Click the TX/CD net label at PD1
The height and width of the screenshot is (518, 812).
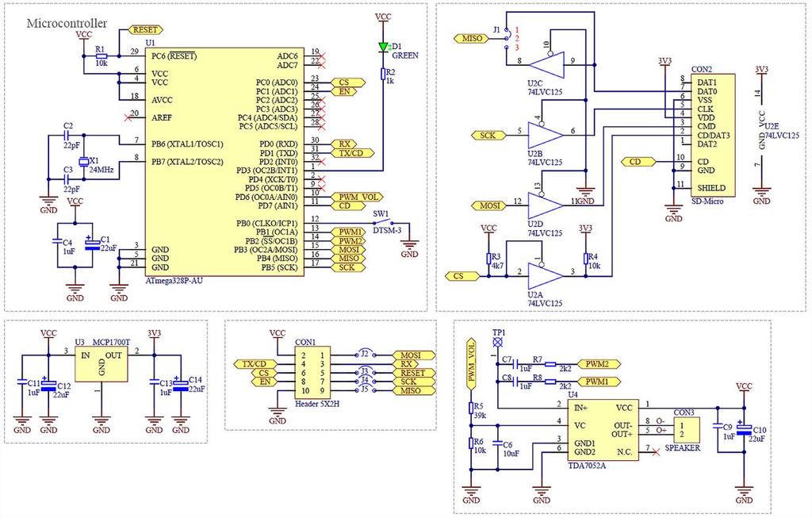click(352, 153)
